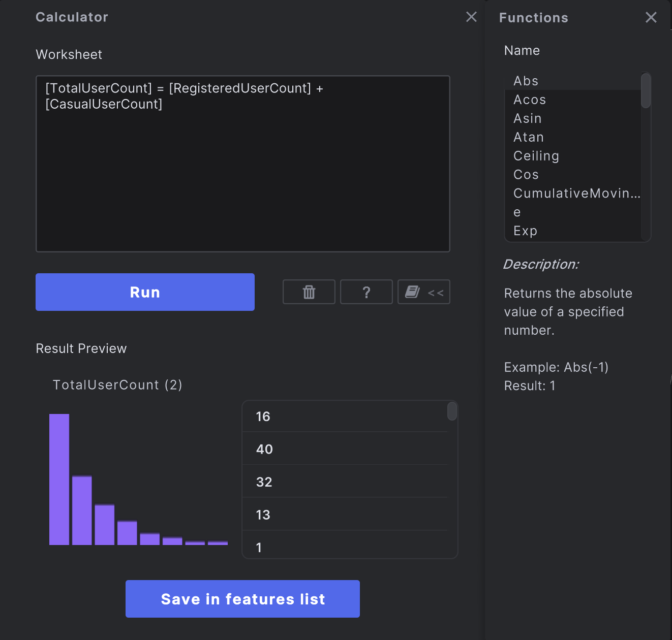Select value 1 in result preview

[x=345, y=545]
